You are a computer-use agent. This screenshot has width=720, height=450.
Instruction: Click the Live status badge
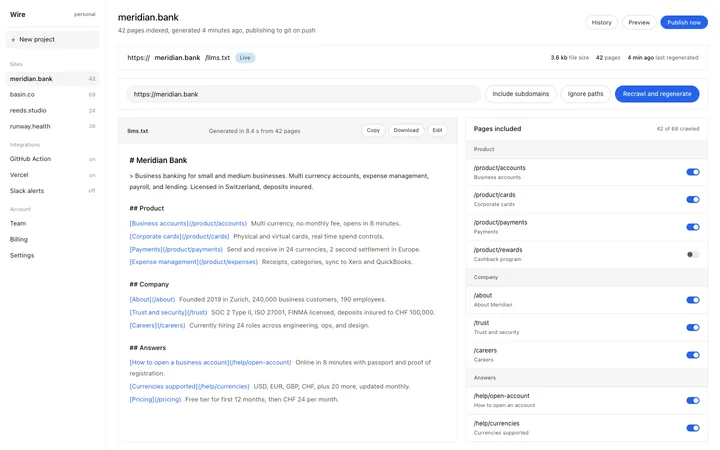tap(245, 58)
